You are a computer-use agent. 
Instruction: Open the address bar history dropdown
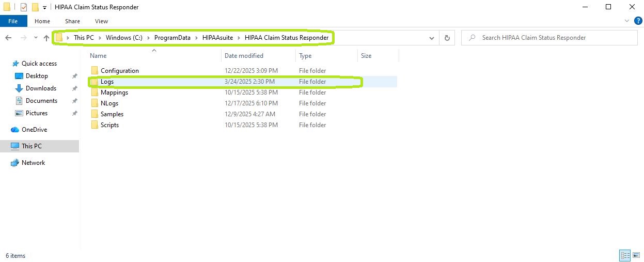pyautogui.click(x=432, y=38)
